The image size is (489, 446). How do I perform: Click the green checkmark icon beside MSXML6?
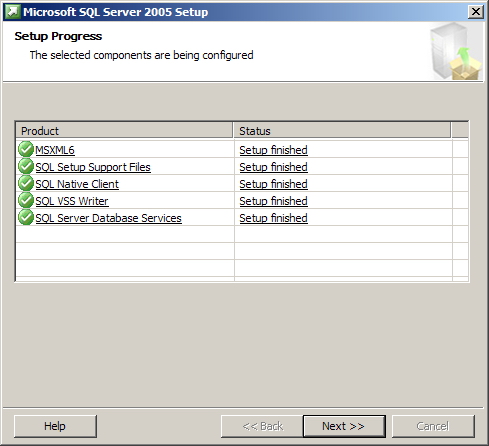pyautogui.click(x=26, y=149)
